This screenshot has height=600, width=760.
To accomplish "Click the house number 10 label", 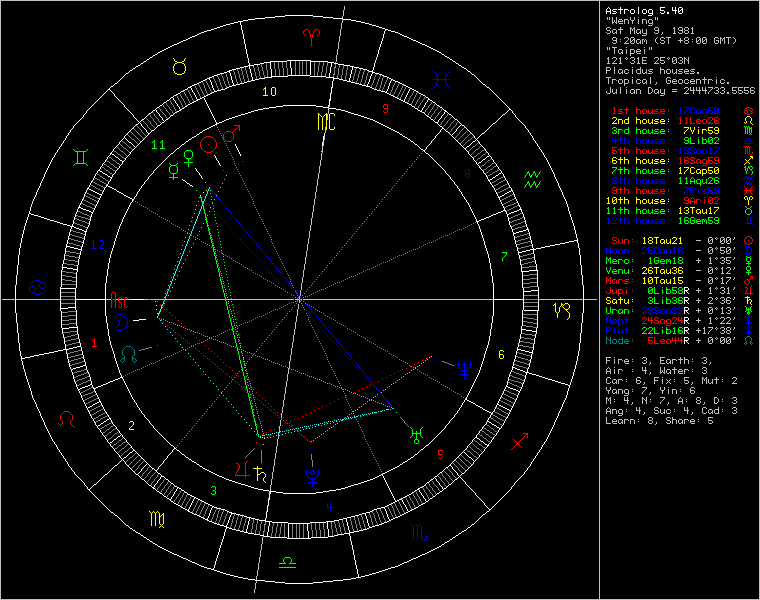I will pos(269,92).
